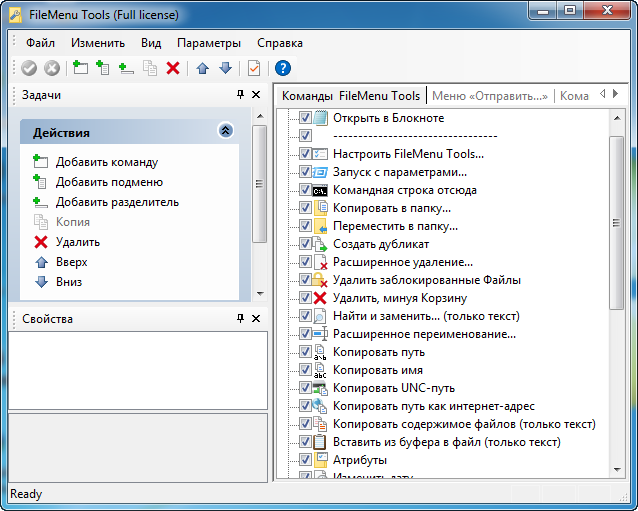The height and width of the screenshot is (511, 638).
Task: Close the Свойства panel
Action: click(256, 319)
